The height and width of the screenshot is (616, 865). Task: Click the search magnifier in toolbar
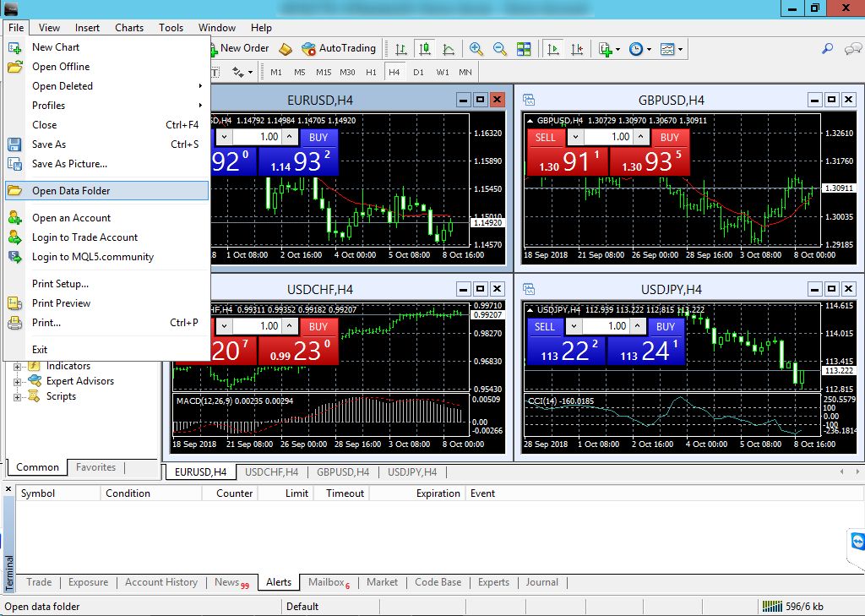[x=828, y=49]
